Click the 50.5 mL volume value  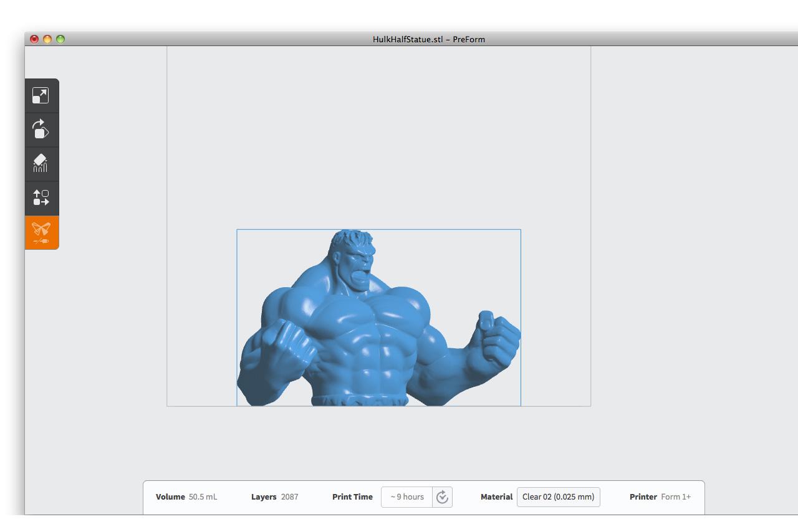[x=203, y=497]
